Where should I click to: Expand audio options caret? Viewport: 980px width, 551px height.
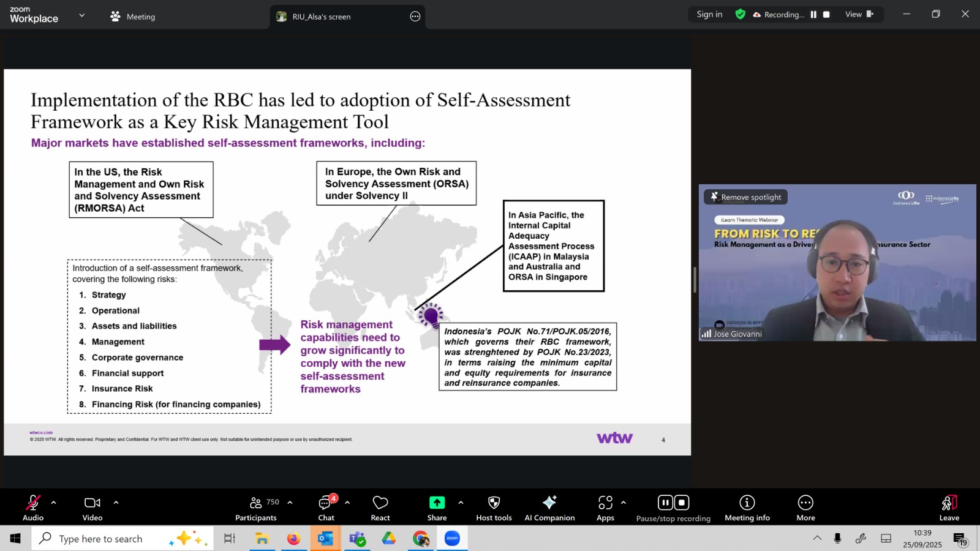tap(54, 503)
